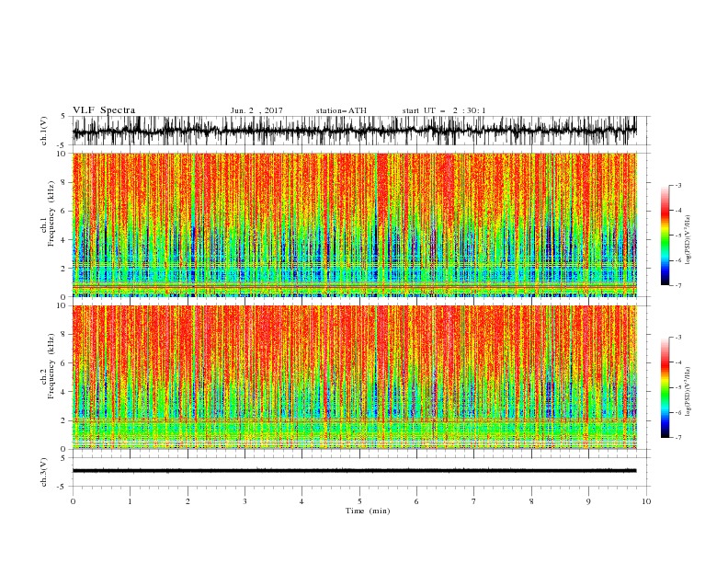The image size is (728, 563).
Task: Click the 'station=ATH' header label
Action: click(x=341, y=110)
